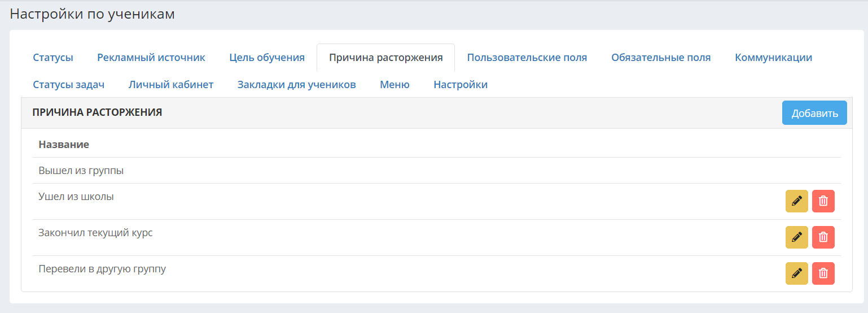The height and width of the screenshot is (313, 868).
Task: Switch to the Рекламный источник tab
Action: [151, 58]
